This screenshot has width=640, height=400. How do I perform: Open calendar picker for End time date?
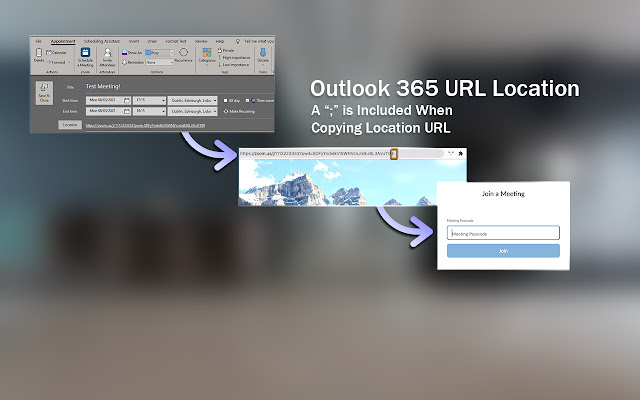[x=127, y=111]
